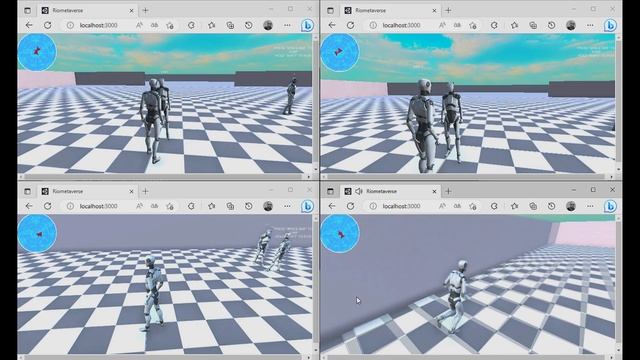Click the horizontal scrollbar of the top-right window
640x360 pixels.
[468, 177]
